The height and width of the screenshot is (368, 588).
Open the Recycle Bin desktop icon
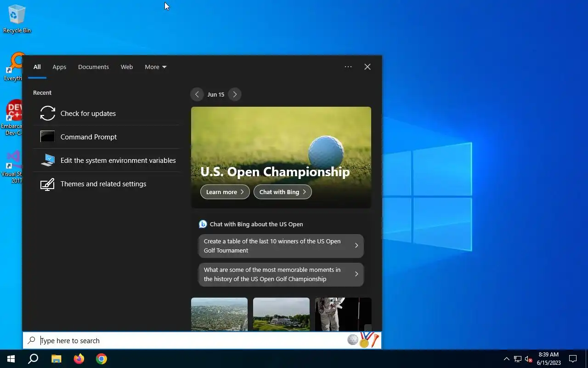click(17, 19)
